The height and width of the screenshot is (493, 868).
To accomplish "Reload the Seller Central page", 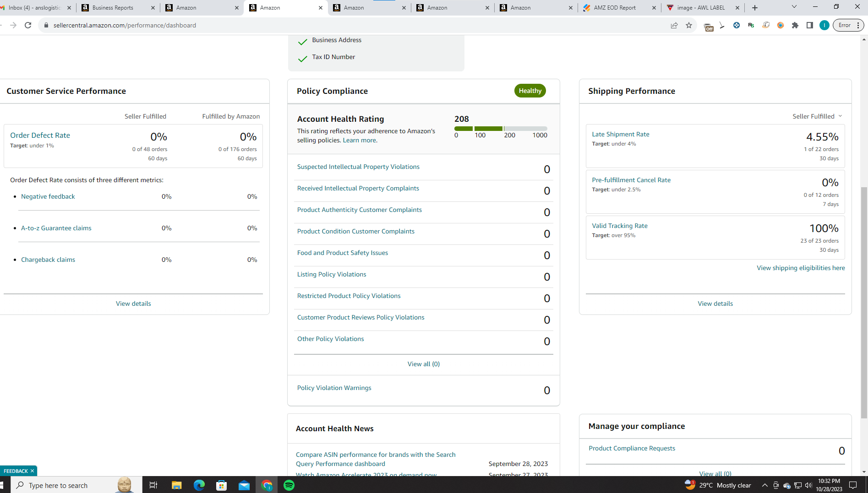I will point(28,25).
